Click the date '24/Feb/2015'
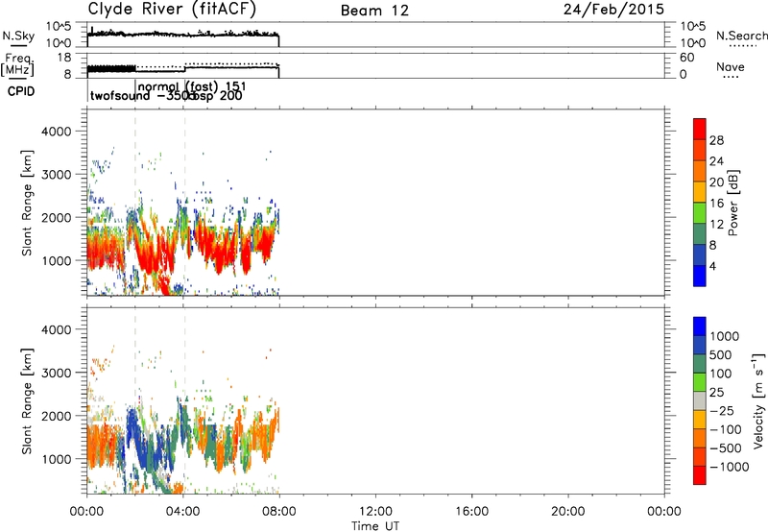Viewport: 768px width, 532px height. (613, 10)
